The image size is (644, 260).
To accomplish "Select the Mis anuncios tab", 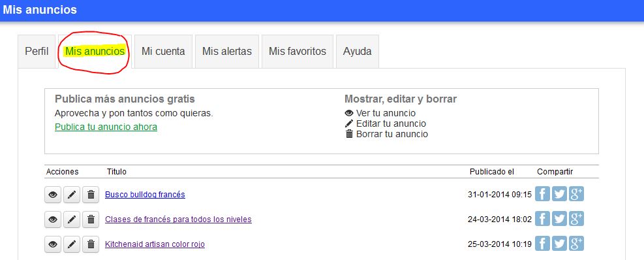I will click(x=95, y=52).
